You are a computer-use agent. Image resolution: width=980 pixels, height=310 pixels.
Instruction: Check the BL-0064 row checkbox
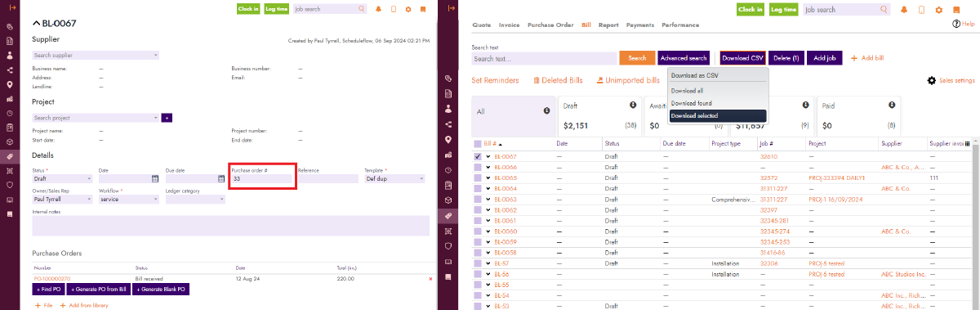[x=478, y=188]
